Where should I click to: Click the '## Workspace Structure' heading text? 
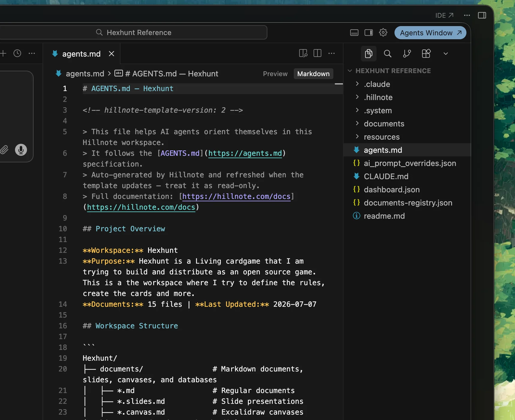pos(130,326)
